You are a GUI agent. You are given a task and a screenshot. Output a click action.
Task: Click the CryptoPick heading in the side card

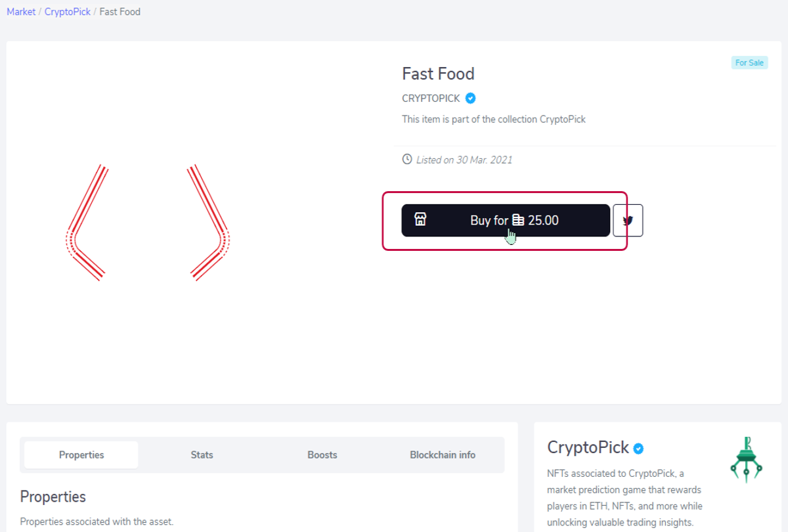click(x=588, y=448)
